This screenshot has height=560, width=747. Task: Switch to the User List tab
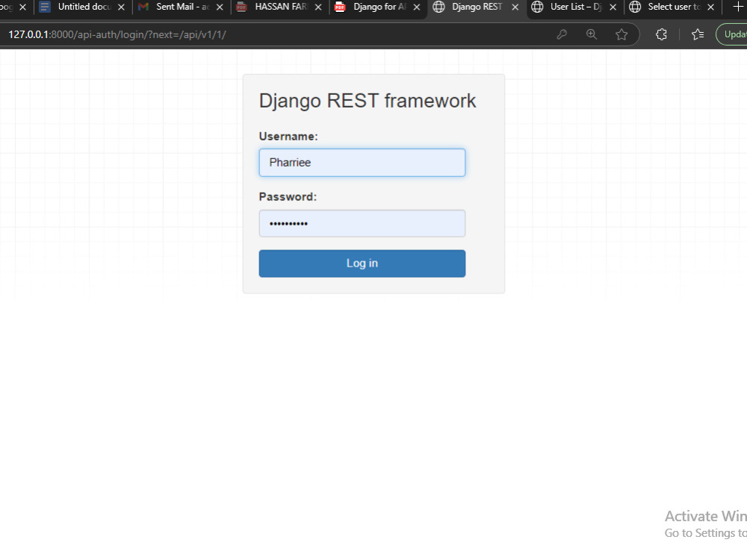[574, 7]
